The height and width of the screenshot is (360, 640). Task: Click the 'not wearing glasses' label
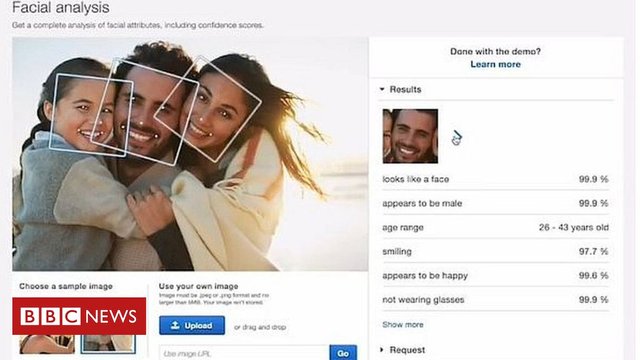(x=423, y=300)
